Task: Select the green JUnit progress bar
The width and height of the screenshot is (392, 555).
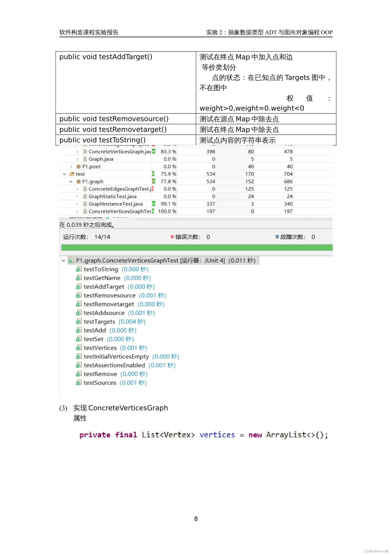Action: click(197, 248)
